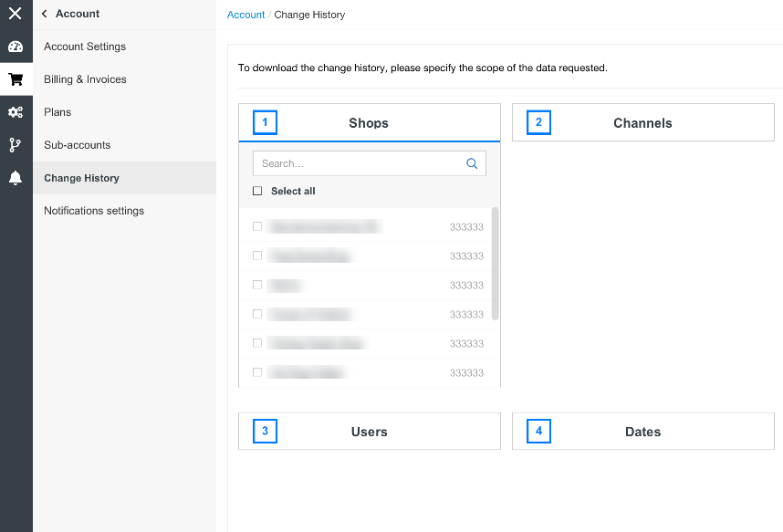Tick the fourth shop checkbox in list

coord(257,314)
